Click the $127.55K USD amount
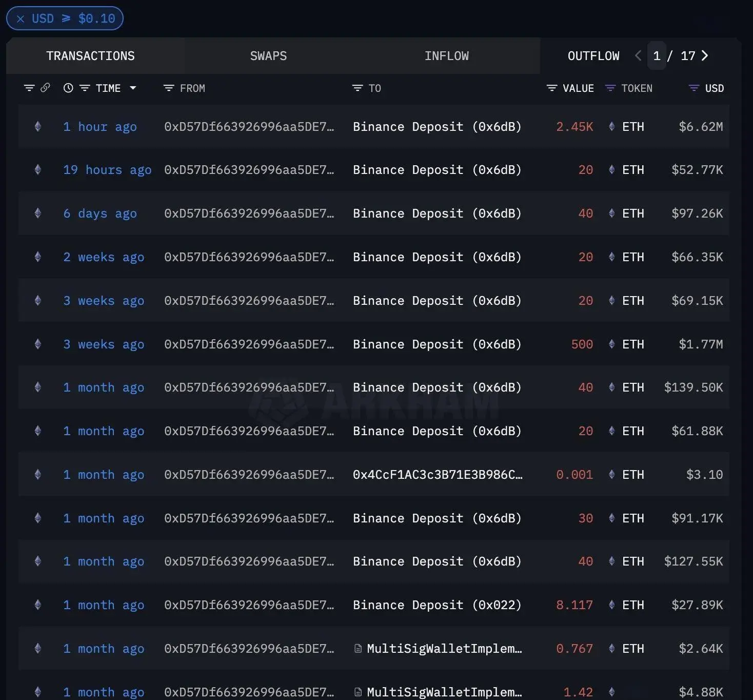The width and height of the screenshot is (753, 700). 693,561
